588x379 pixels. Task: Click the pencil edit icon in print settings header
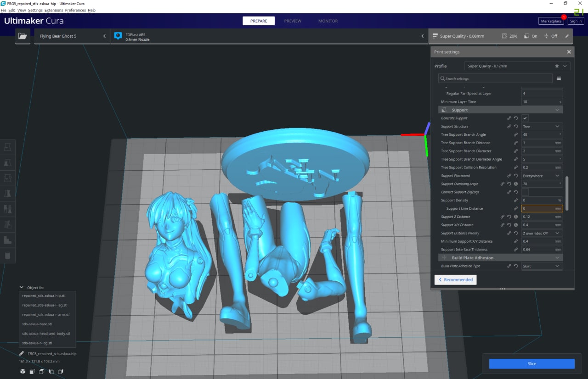tap(567, 36)
